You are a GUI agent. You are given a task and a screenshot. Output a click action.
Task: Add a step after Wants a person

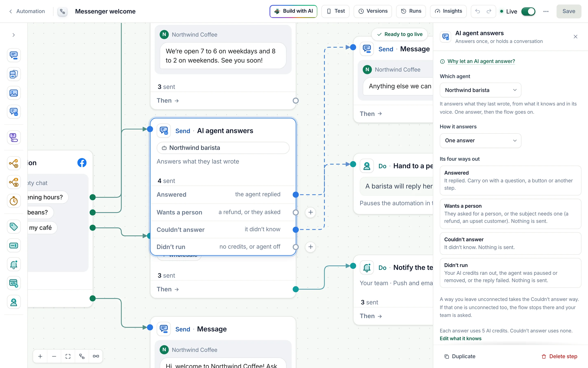311,212
